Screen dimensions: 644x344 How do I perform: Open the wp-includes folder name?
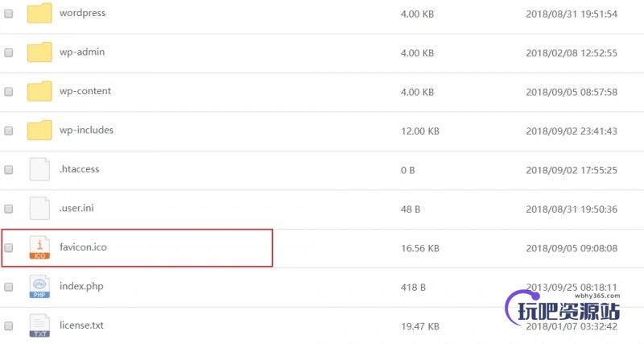pyautogui.click(x=86, y=131)
